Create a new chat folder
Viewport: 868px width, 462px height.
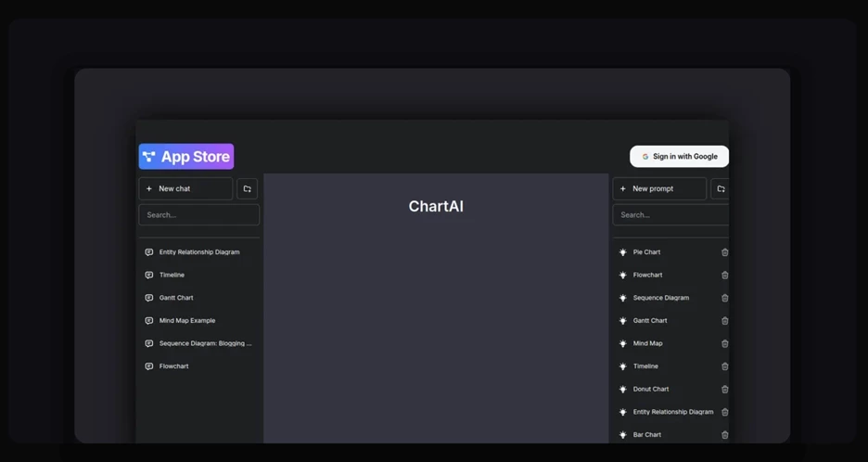coord(248,189)
